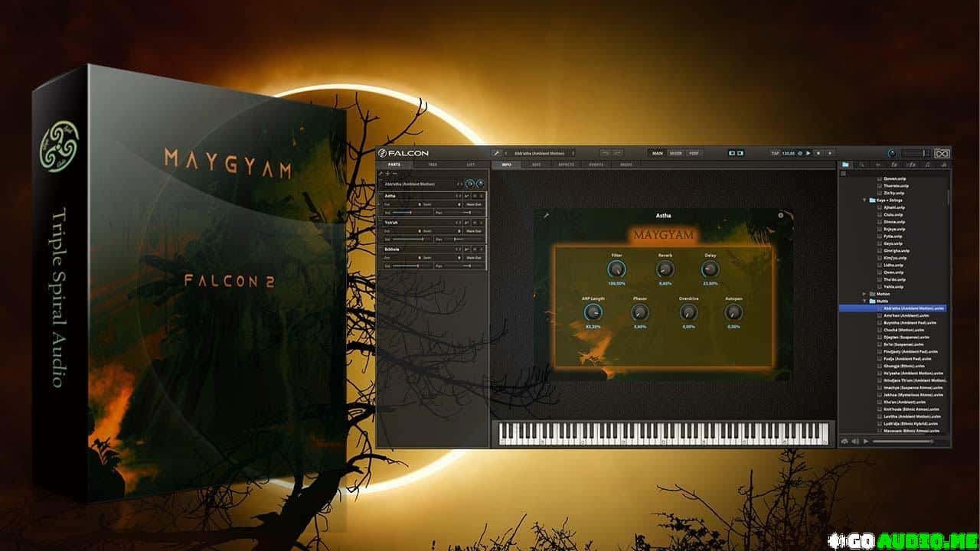Click the Reverb knob

[665, 269]
